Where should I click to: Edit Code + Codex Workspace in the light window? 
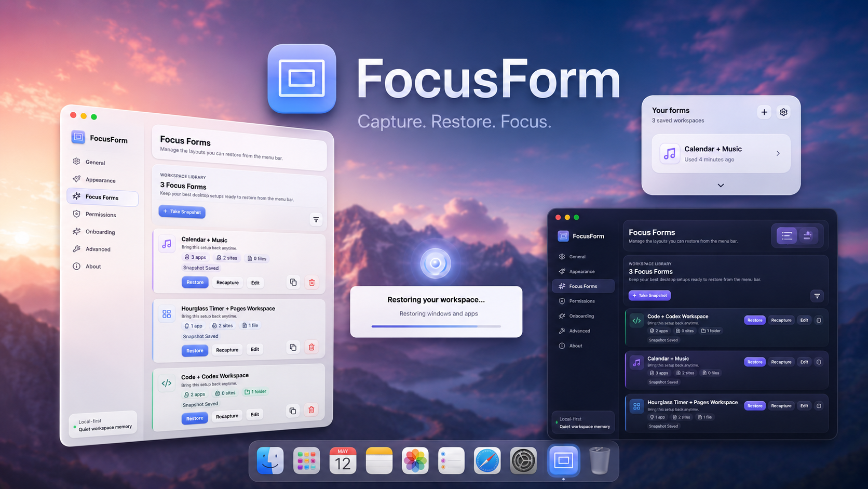[255, 414]
